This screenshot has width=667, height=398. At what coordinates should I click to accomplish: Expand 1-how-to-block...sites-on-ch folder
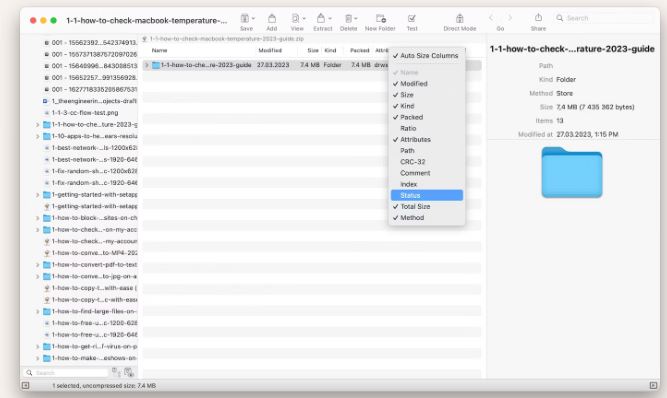(x=37, y=218)
